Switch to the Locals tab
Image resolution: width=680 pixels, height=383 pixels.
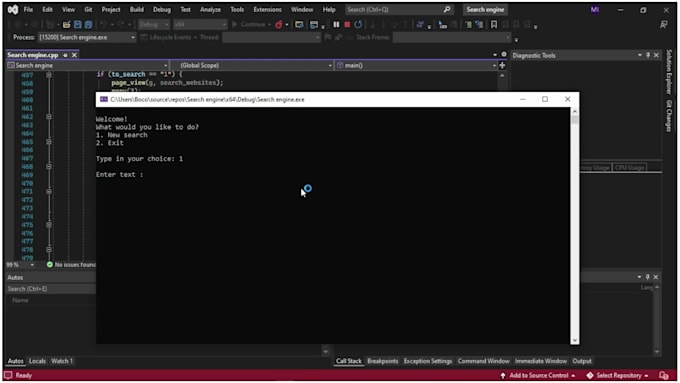coord(37,361)
